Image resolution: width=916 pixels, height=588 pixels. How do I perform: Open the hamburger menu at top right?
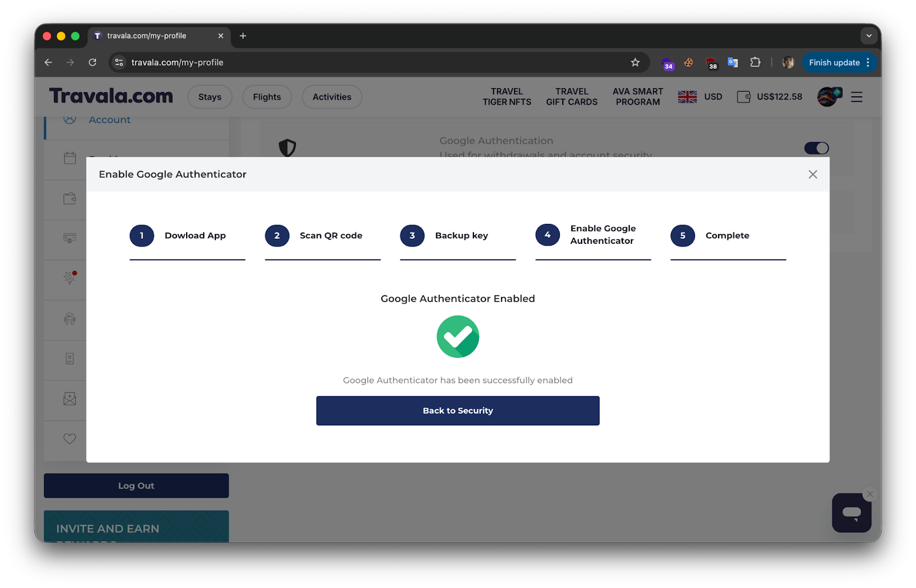click(x=856, y=97)
